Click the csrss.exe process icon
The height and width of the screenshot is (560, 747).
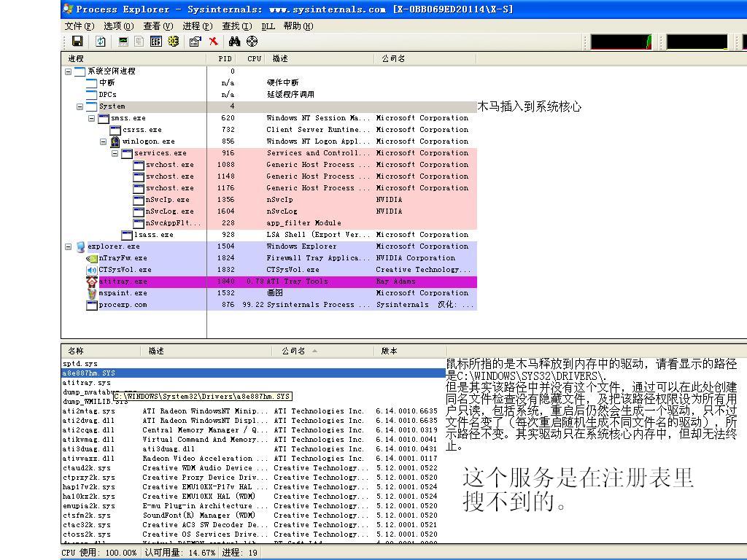[115, 130]
